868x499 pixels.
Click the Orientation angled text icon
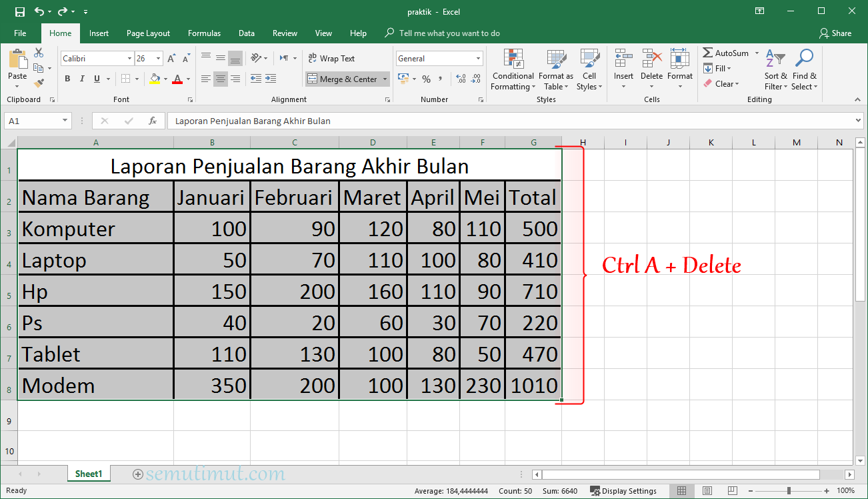[256, 58]
